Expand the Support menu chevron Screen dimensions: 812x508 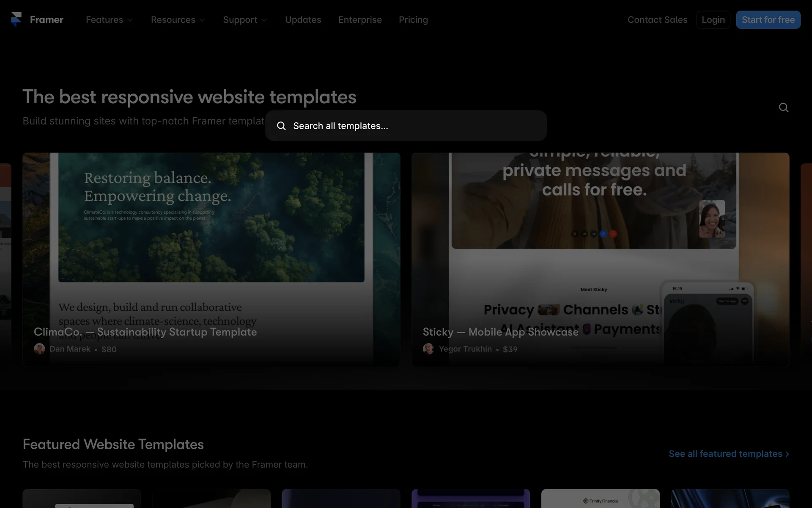(264, 20)
